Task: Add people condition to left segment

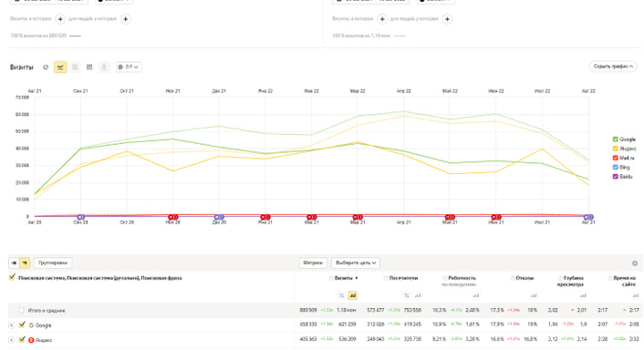Action: click(126, 19)
